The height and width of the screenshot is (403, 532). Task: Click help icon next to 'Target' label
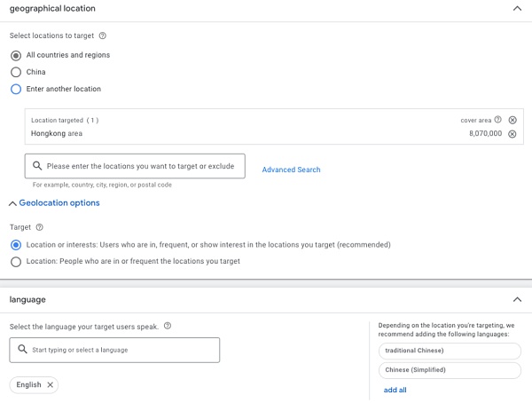click(x=39, y=227)
